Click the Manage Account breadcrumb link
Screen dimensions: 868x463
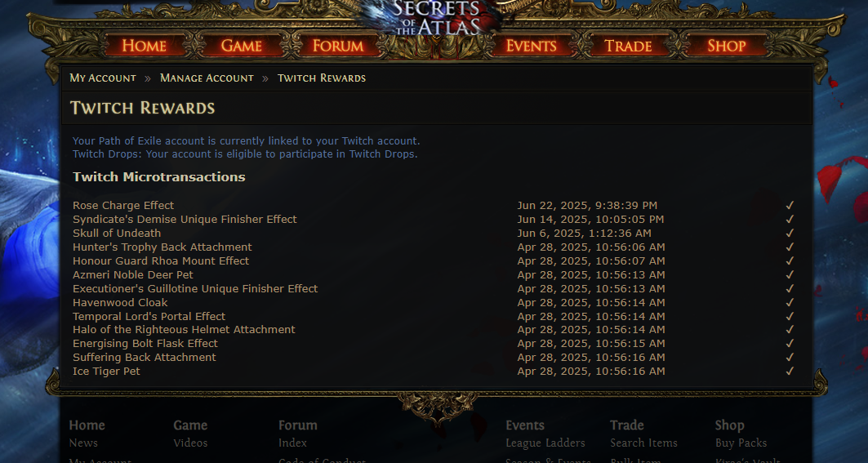207,78
